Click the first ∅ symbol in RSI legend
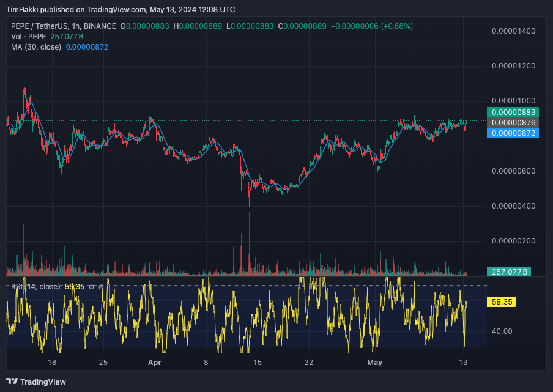 tap(91, 287)
